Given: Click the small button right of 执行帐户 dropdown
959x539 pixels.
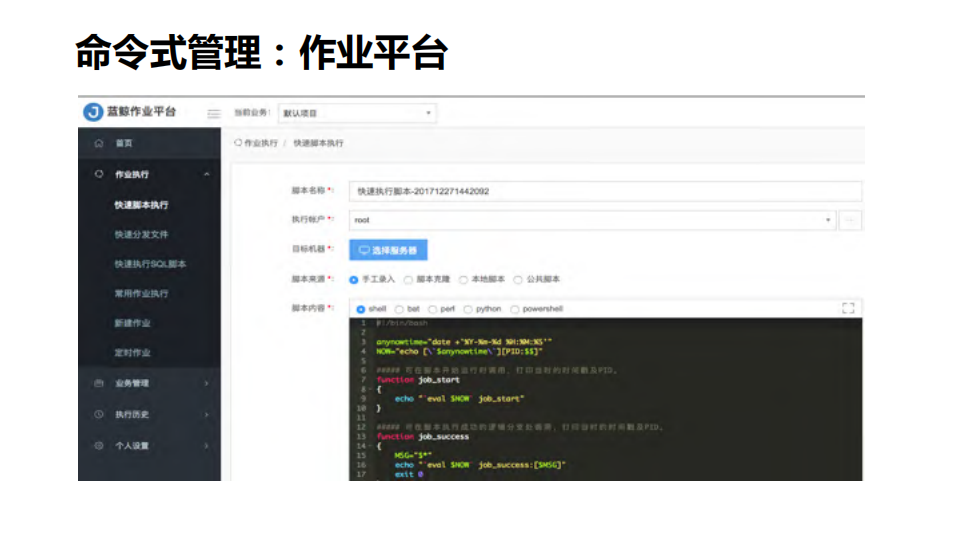Looking at the screenshot, I should click(850, 220).
